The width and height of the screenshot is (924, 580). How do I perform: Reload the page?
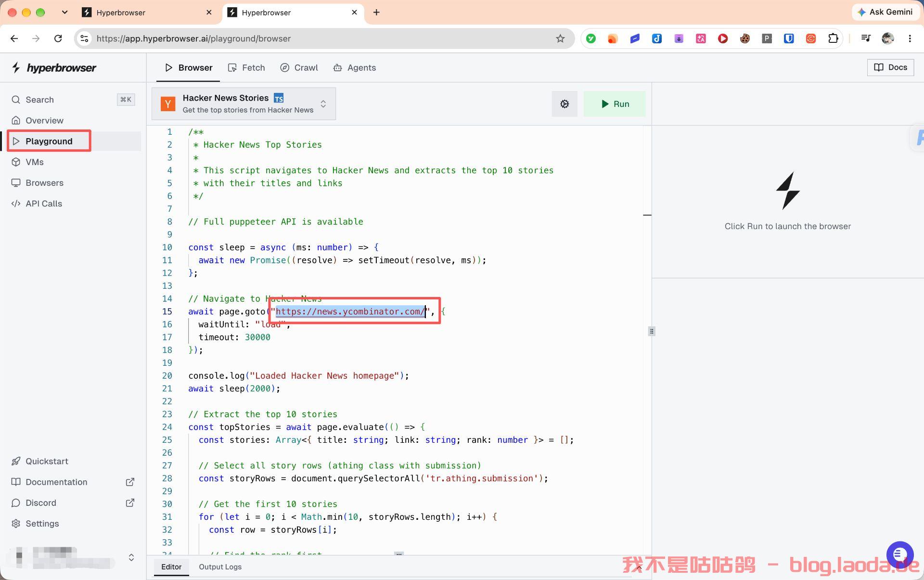click(58, 39)
